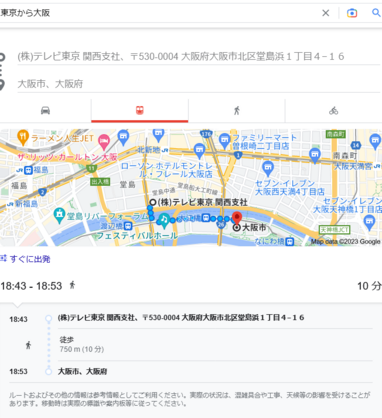The image size is (382, 418).
Task: Click the フェスティバルホール music marker
Action: (164, 221)
